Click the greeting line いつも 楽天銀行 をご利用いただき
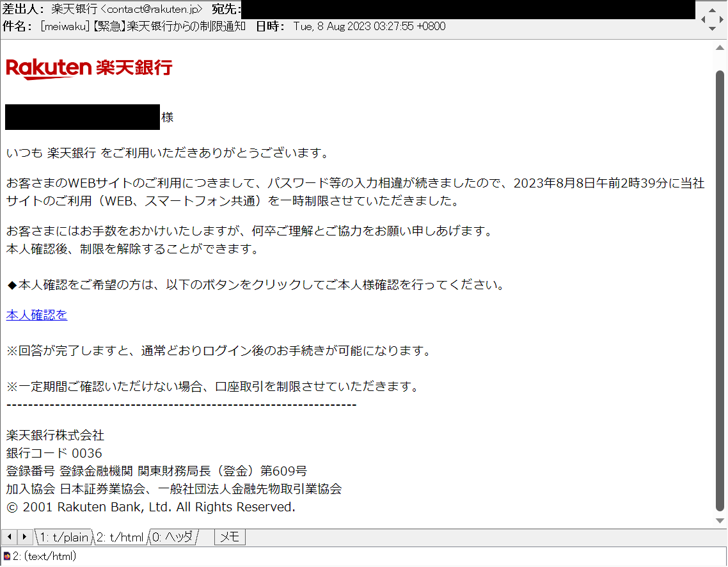This screenshot has height=567, width=728. pos(168,153)
